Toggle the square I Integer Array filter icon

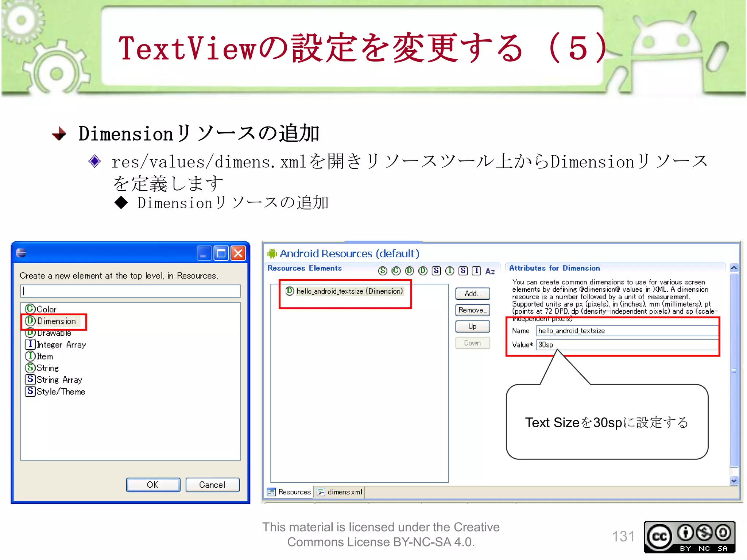(476, 271)
